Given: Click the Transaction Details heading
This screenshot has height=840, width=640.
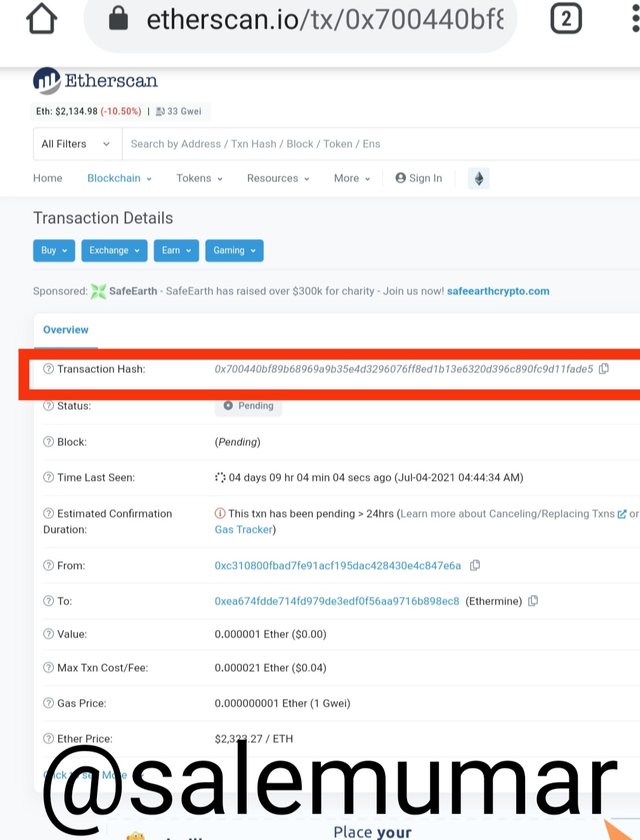Looking at the screenshot, I should (x=103, y=218).
